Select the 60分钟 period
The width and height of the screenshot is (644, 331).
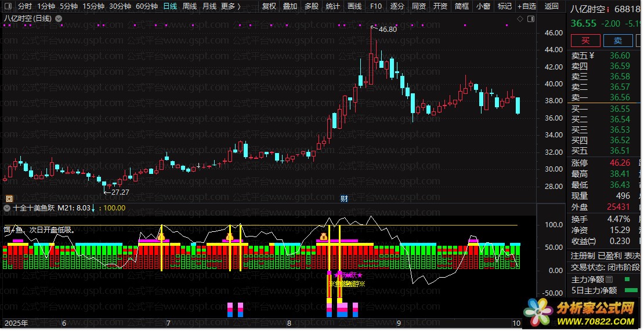pos(147,6)
